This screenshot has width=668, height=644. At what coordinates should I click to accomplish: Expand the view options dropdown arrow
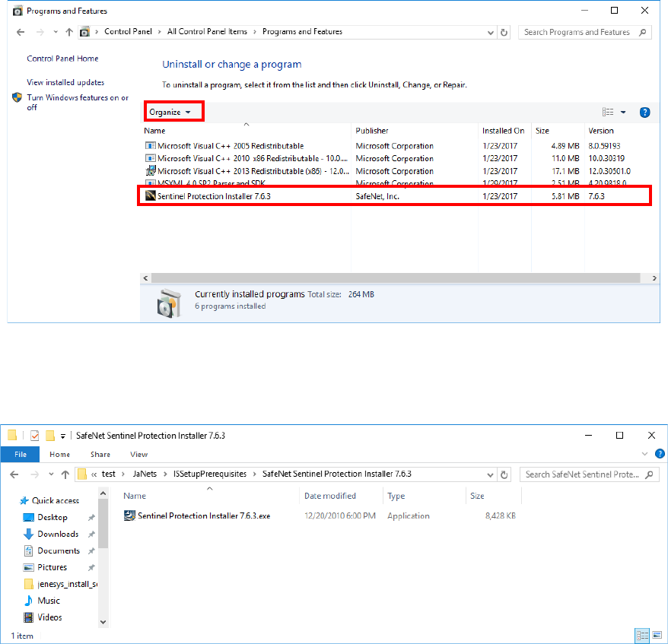(623, 113)
